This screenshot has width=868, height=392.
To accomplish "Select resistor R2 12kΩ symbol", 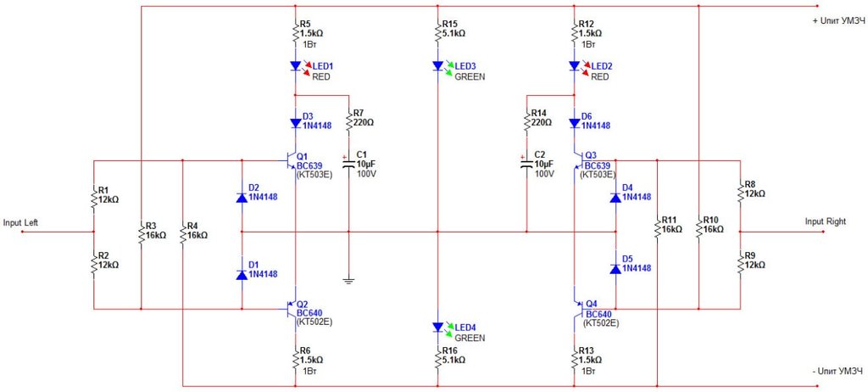I will coord(93,265).
